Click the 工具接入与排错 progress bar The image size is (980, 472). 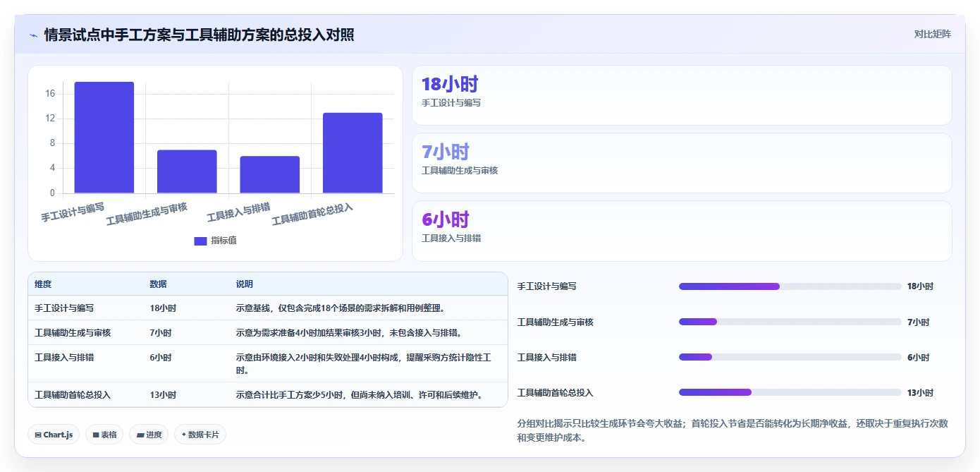(x=790, y=357)
